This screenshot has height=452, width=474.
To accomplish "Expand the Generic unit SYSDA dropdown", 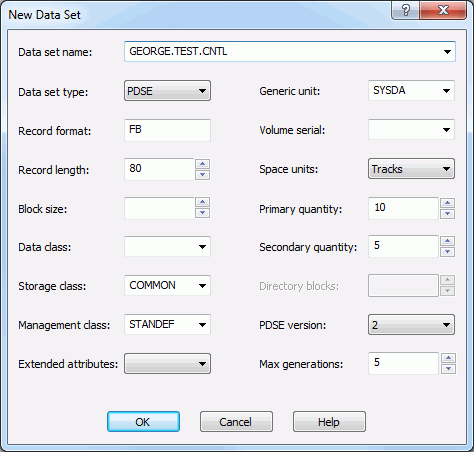I will (x=411, y=90).
